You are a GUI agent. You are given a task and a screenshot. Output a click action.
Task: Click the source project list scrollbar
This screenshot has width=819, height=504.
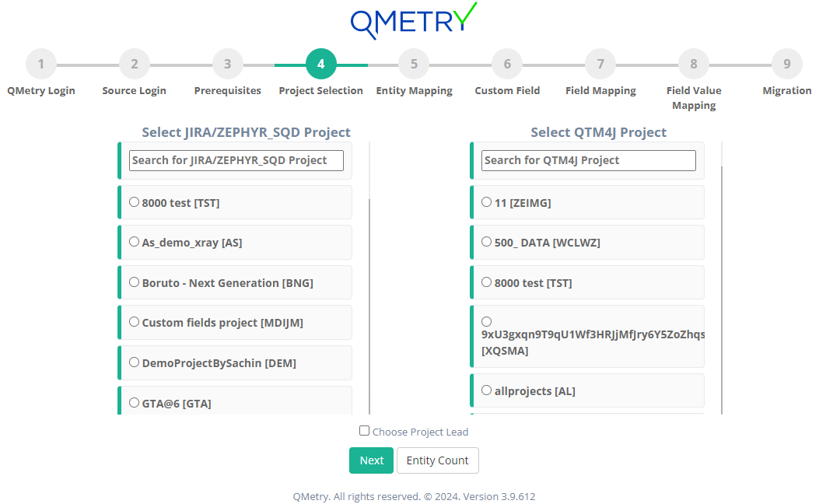click(369, 306)
